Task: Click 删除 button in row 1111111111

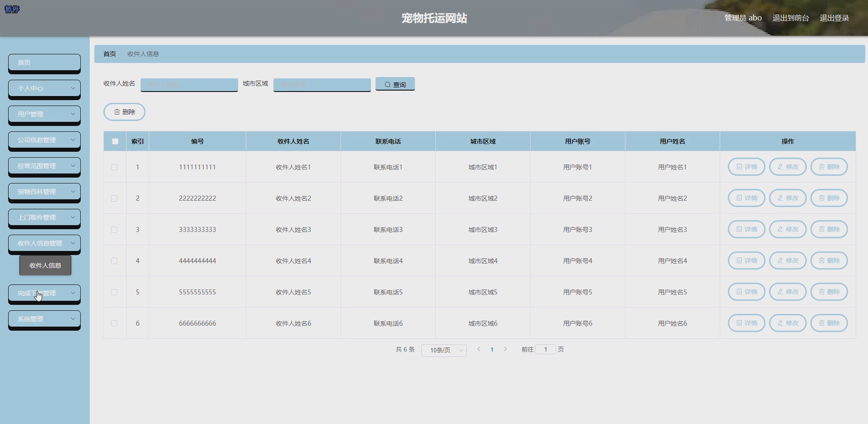Action: pos(829,167)
